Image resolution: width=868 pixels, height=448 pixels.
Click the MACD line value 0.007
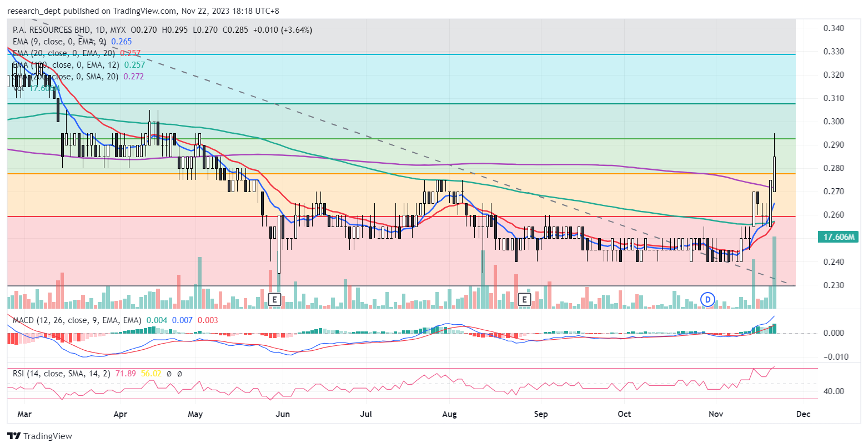click(x=182, y=320)
